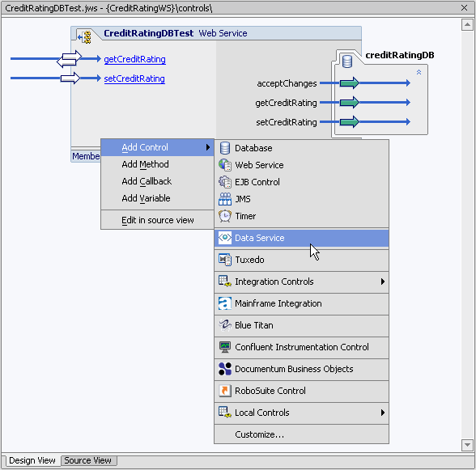Click the EJB Control gear icon
This screenshot has width=476, height=470.
225,182
